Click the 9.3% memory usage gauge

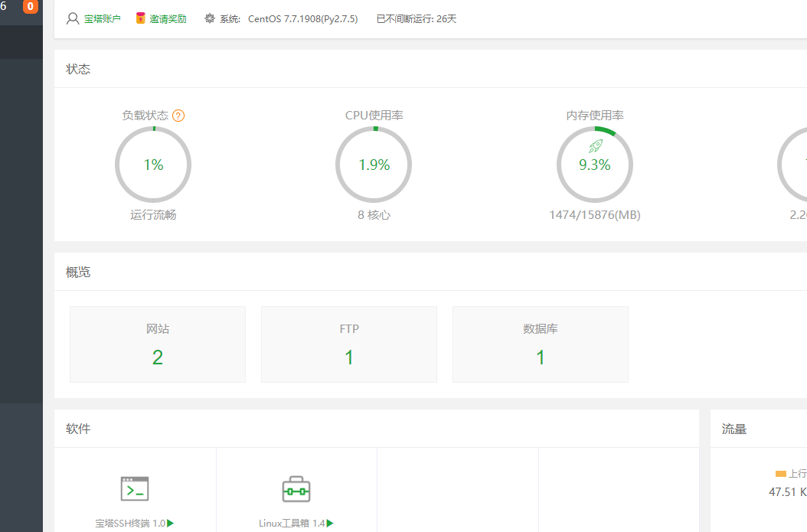pyautogui.click(x=594, y=165)
